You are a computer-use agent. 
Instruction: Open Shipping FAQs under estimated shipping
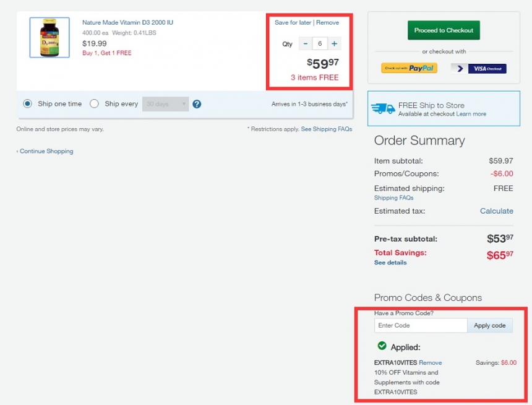tap(393, 198)
